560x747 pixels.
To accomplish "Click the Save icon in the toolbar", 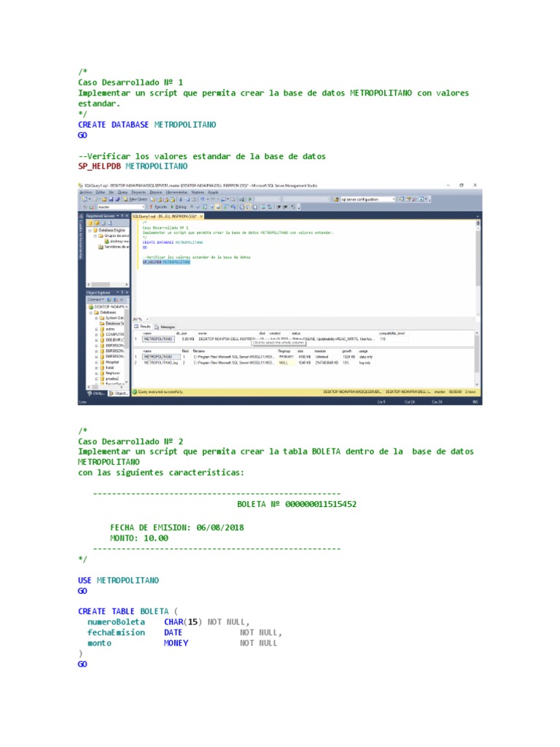I will coord(111,200).
